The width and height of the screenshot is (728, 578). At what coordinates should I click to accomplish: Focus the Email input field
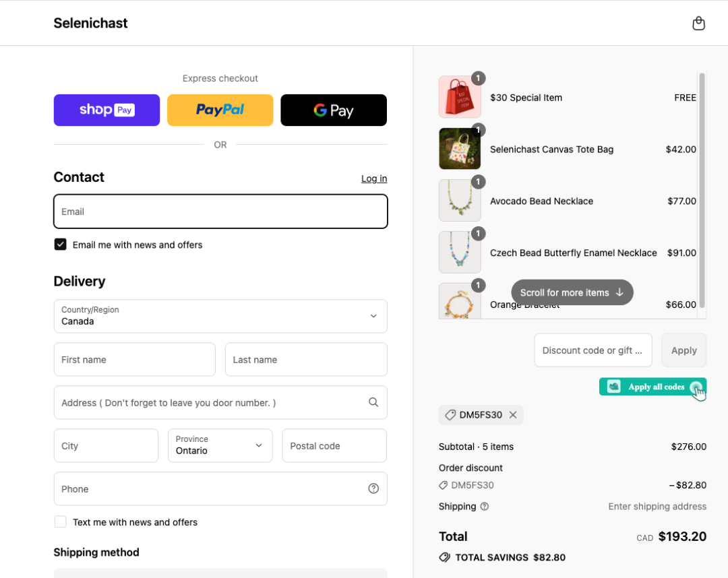tap(220, 212)
